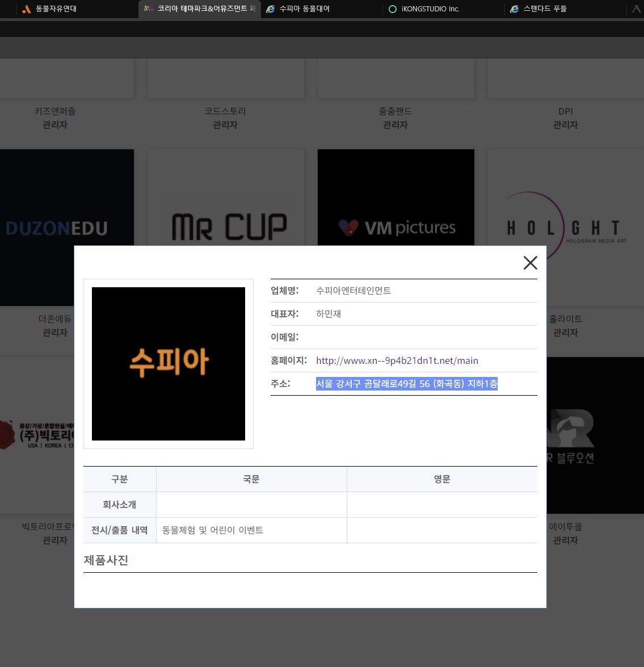This screenshot has width=644, height=667.
Task: Click the 에이투몰 exhibitor name
Action: click(x=565, y=527)
